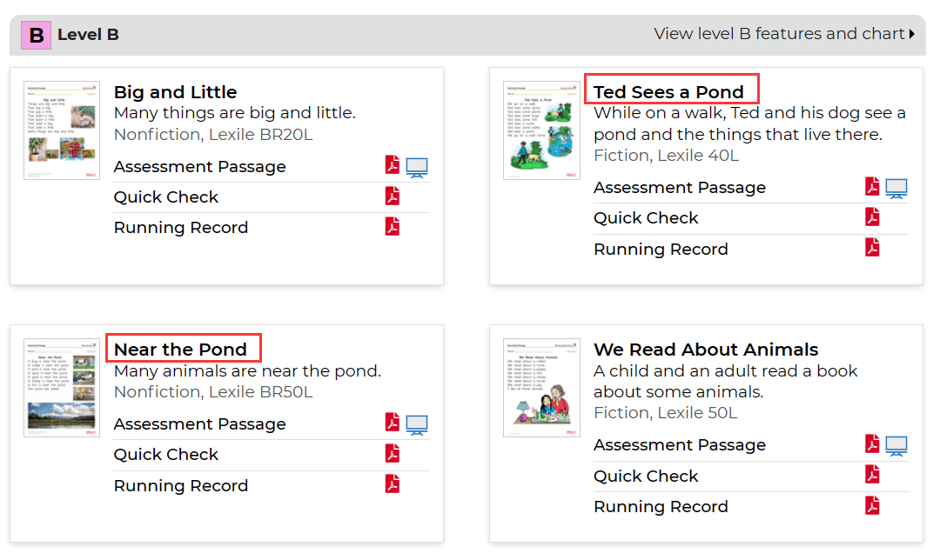Expand View level B features and chart
This screenshot has height=560, width=933.
(784, 34)
